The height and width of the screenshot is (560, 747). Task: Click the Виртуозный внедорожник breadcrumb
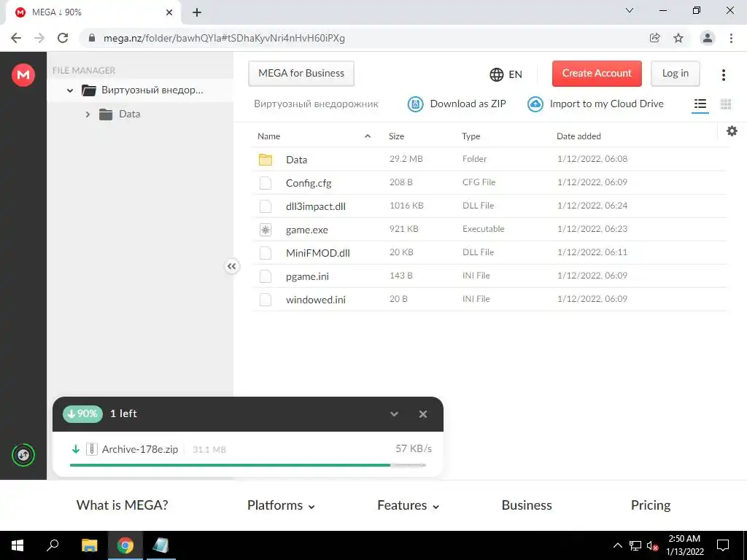point(316,104)
